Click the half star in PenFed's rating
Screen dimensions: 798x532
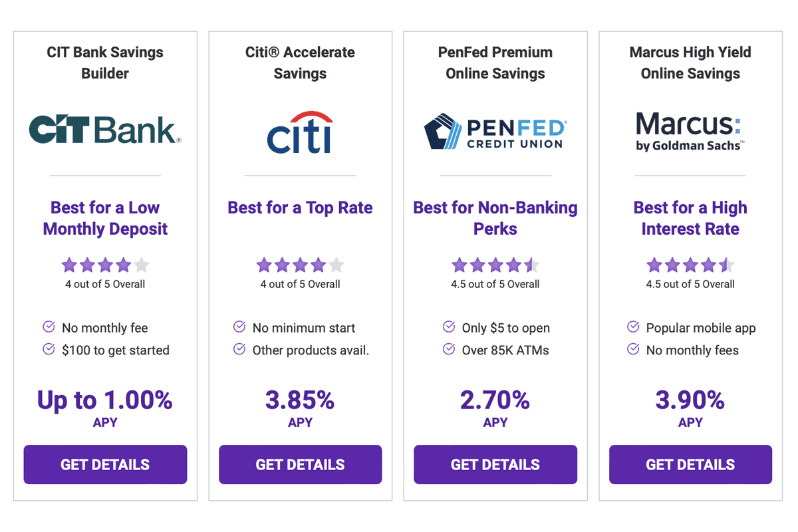pyautogui.click(x=531, y=265)
